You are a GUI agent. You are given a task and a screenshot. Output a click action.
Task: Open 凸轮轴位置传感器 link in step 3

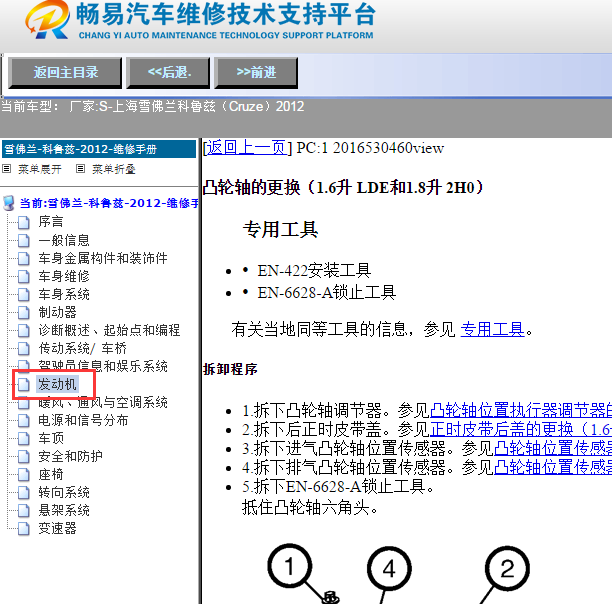pyautogui.click(x=553, y=448)
